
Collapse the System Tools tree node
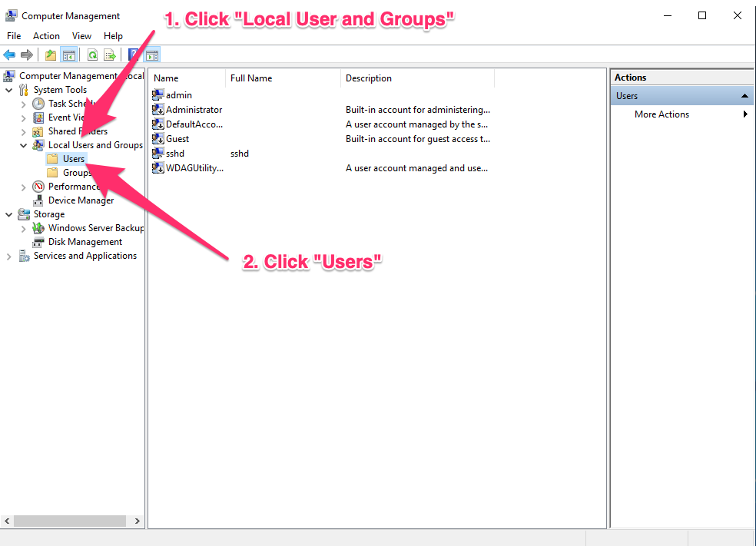(8, 89)
